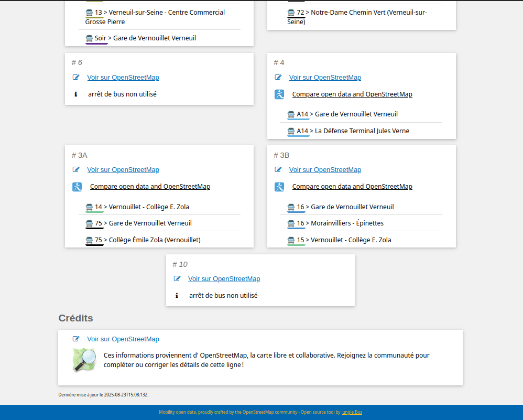Image resolution: width=523 pixels, height=420 pixels.
Task: Click the '# 3A' platform heading
Action: tap(79, 155)
